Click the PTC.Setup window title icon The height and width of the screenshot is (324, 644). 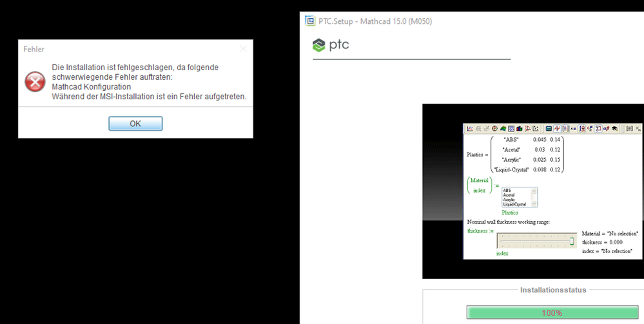pyautogui.click(x=310, y=21)
